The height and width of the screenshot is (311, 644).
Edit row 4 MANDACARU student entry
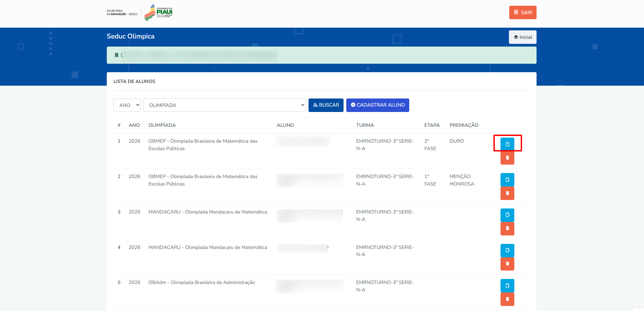coord(507,250)
